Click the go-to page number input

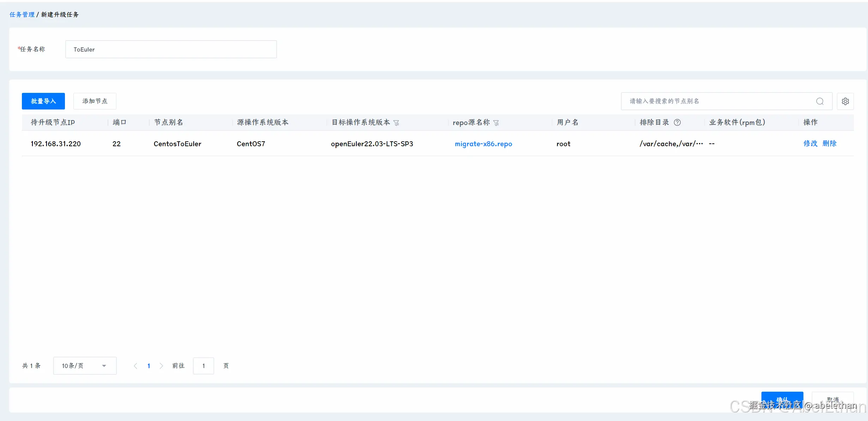click(x=203, y=366)
